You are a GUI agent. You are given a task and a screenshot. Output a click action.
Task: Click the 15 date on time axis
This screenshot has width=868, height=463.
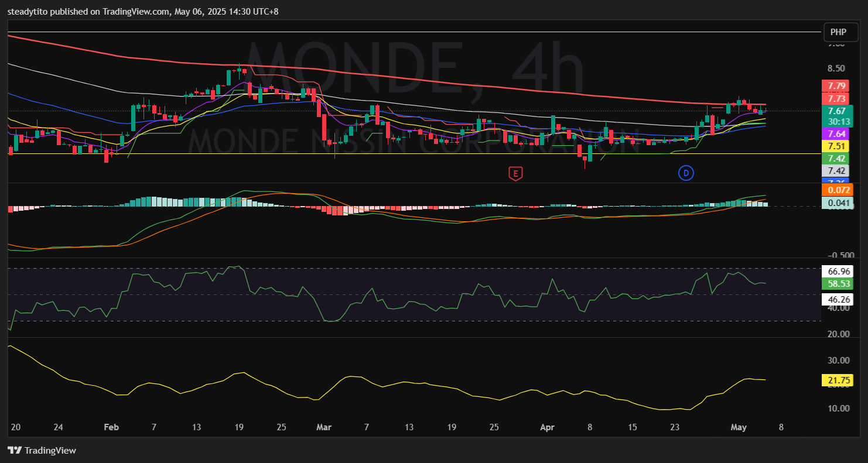tap(632, 427)
